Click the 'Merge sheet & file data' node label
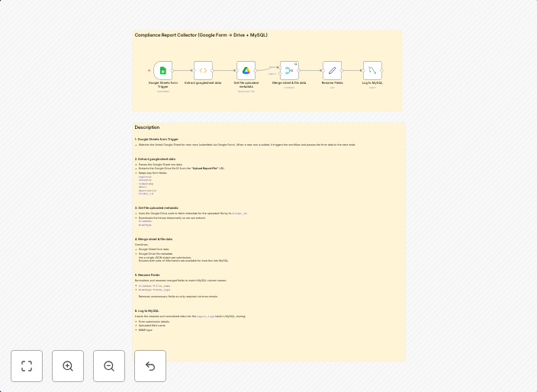Image resolution: width=537 pixels, height=392 pixels. pyautogui.click(x=289, y=83)
